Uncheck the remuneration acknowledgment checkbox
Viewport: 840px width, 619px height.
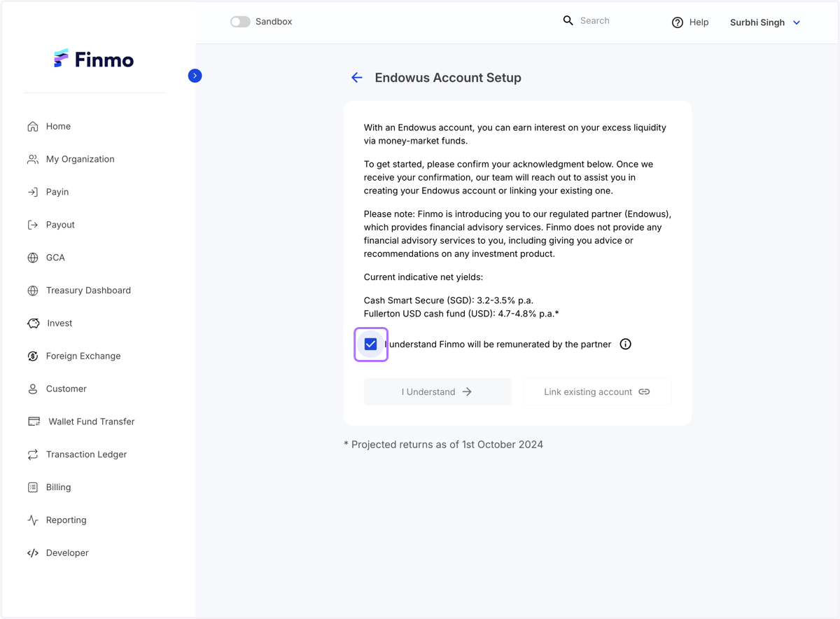[x=371, y=344]
